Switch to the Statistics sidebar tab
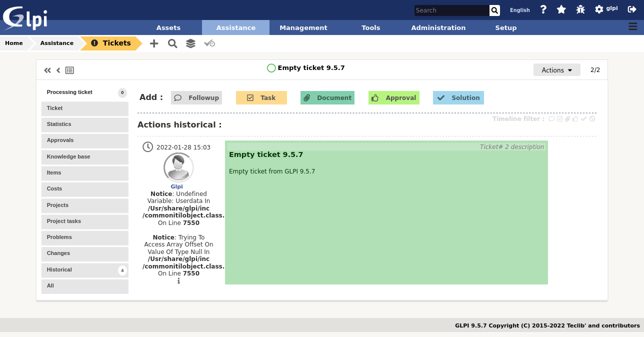644x337 pixels. coord(84,124)
